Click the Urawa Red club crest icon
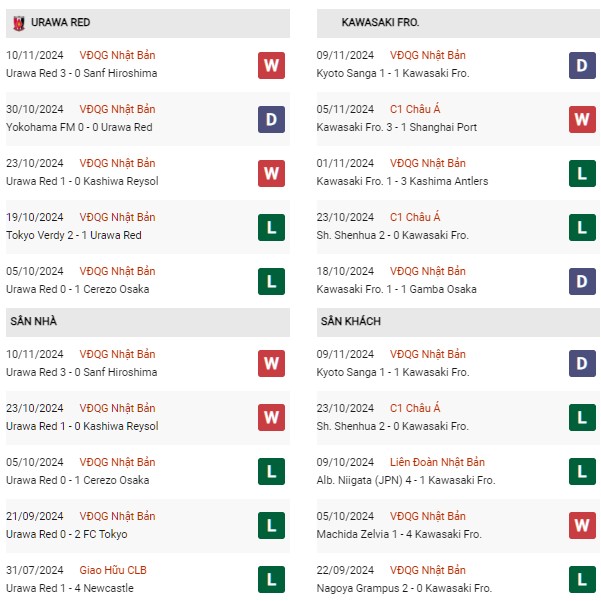 pyautogui.click(x=19, y=23)
